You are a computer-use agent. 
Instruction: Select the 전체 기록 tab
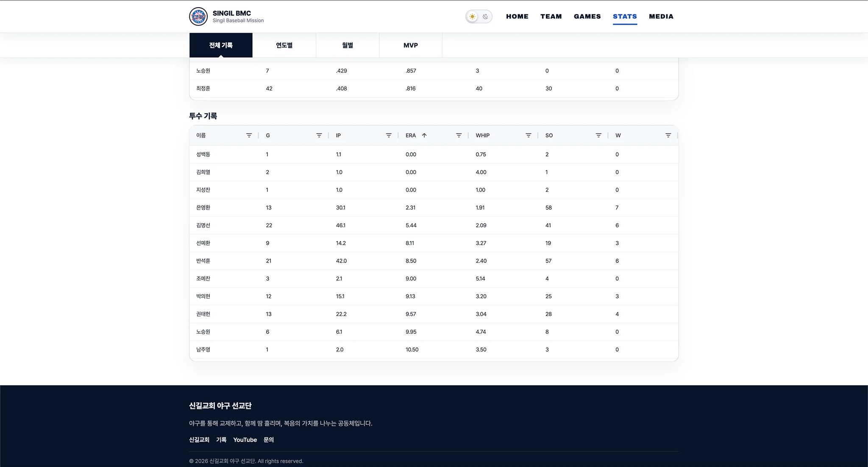(x=221, y=45)
